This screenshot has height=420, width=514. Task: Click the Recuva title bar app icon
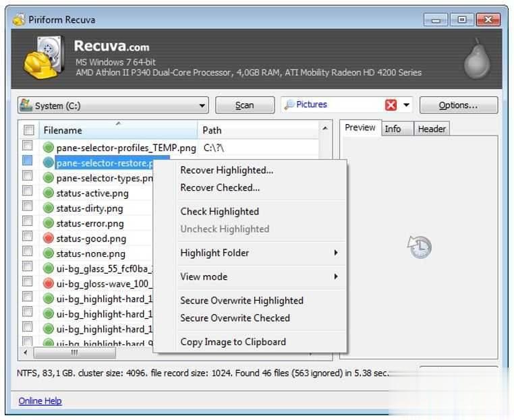[x=19, y=20]
